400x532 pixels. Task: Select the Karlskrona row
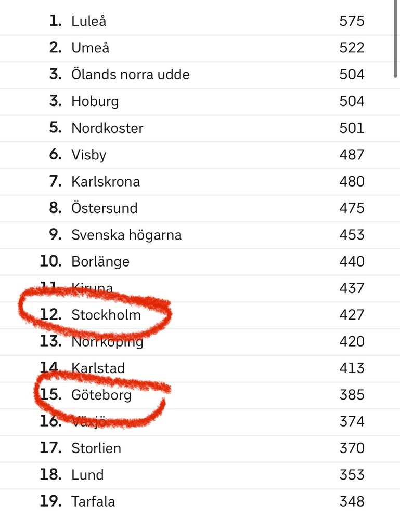pyautogui.click(x=200, y=181)
